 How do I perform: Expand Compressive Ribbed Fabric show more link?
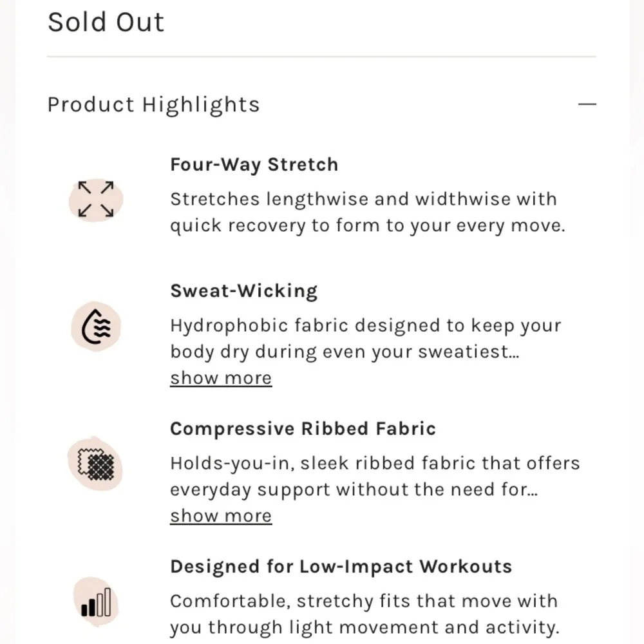point(221,516)
